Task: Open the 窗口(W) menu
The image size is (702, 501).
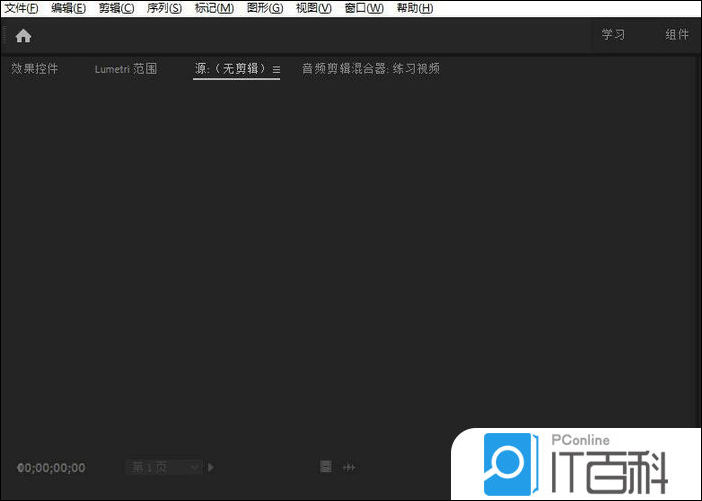Action: [364, 8]
